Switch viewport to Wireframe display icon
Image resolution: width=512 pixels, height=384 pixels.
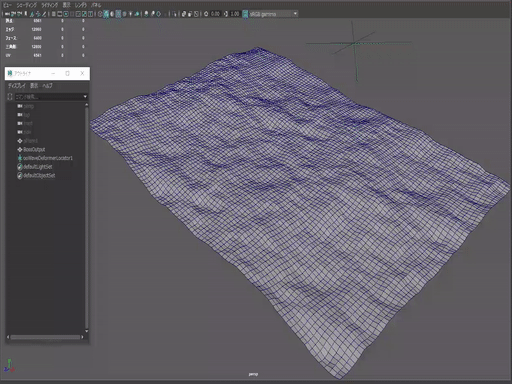pyautogui.click(x=100, y=14)
